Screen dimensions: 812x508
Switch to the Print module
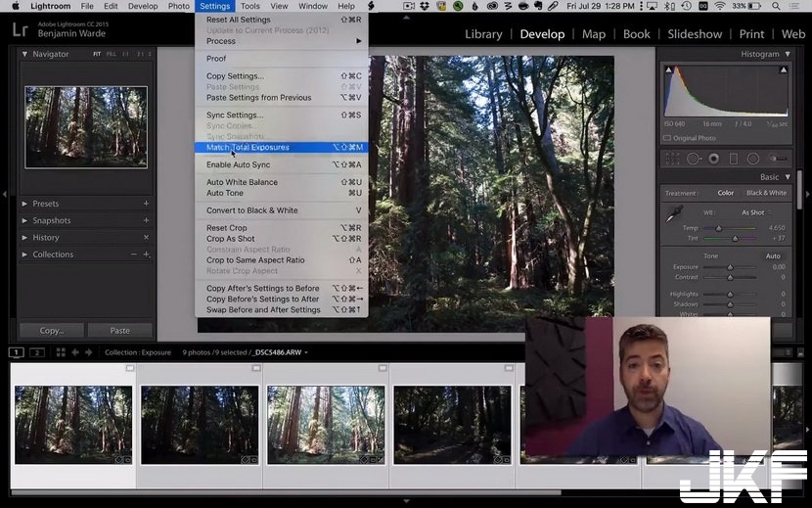[751, 34]
